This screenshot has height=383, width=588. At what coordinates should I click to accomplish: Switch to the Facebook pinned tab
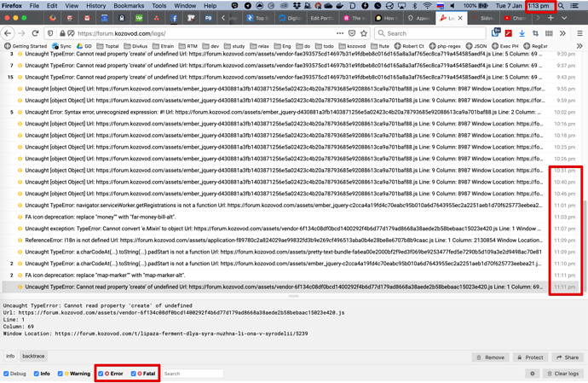click(x=174, y=18)
